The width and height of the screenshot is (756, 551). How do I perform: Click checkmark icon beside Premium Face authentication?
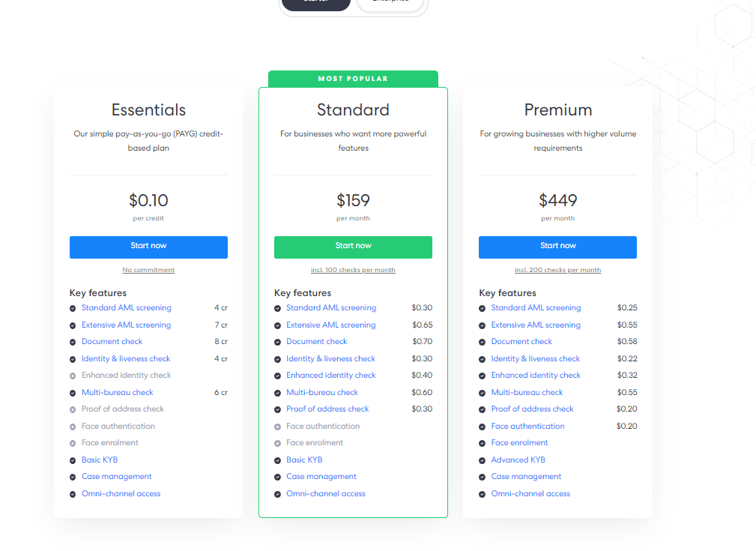coord(482,427)
